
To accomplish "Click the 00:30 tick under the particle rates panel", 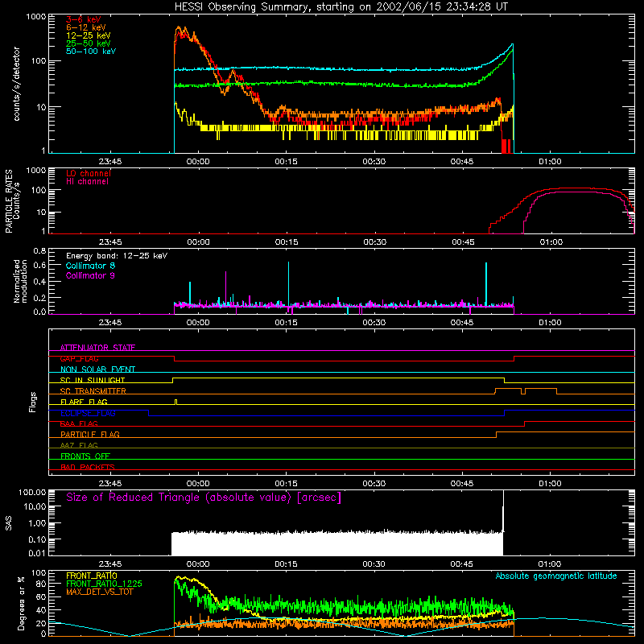I will point(374,242).
